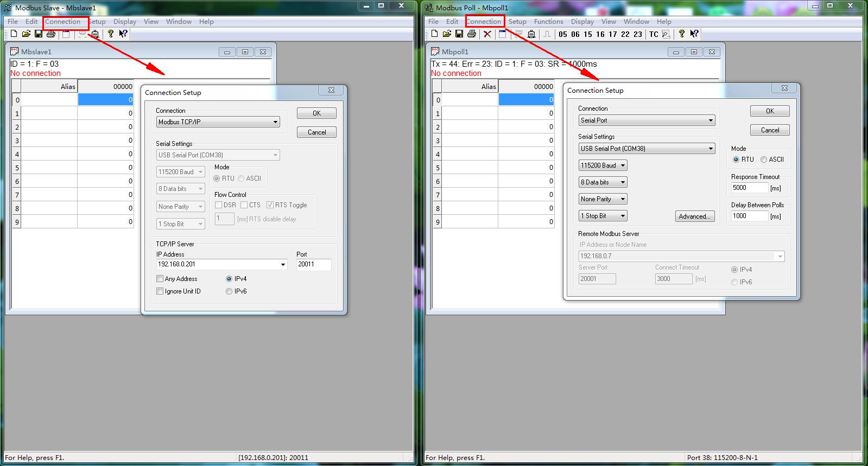Enable the Any Address checkbox
This screenshot has height=466, width=868.
[x=160, y=279]
